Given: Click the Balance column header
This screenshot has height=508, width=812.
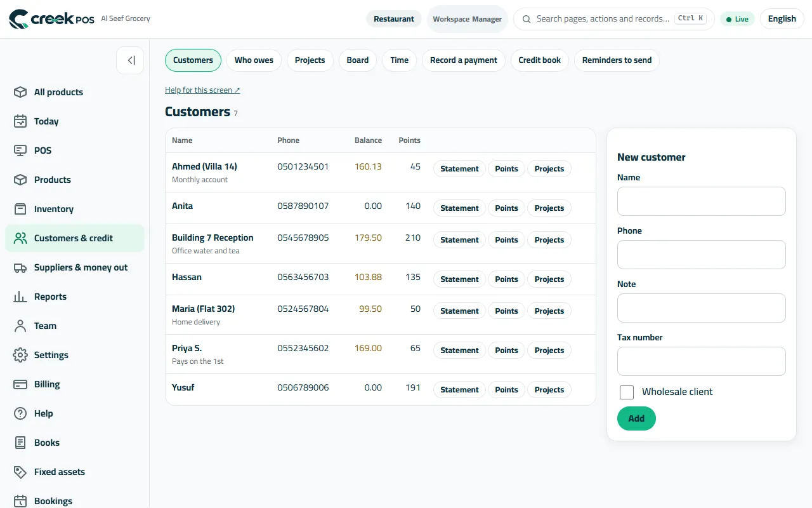Looking at the screenshot, I should (368, 140).
